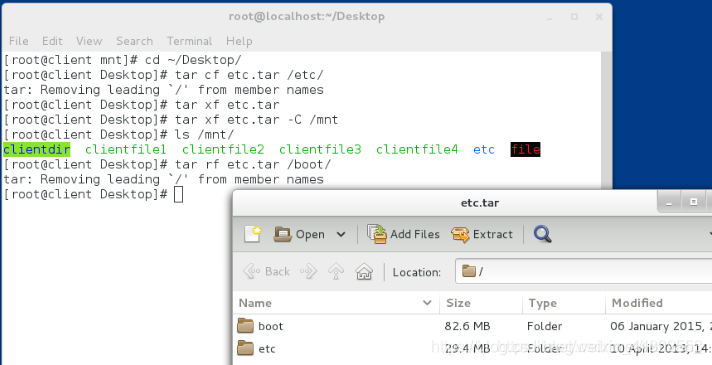Click the Name column sort arrow
The width and height of the screenshot is (712, 365).
pyautogui.click(x=427, y=303)
